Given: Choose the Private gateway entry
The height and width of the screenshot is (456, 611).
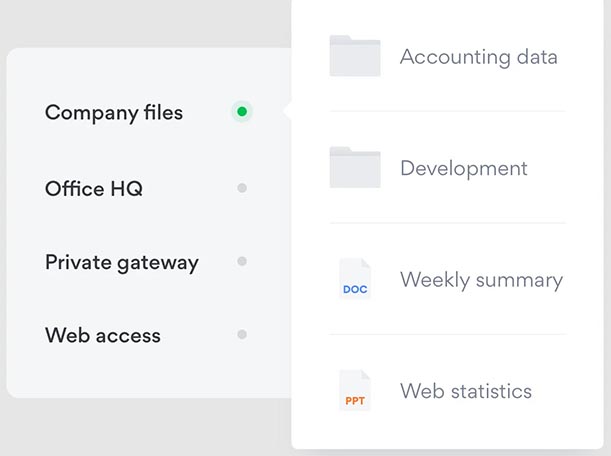Looking at the screenshot, I should tap(122, 263).
